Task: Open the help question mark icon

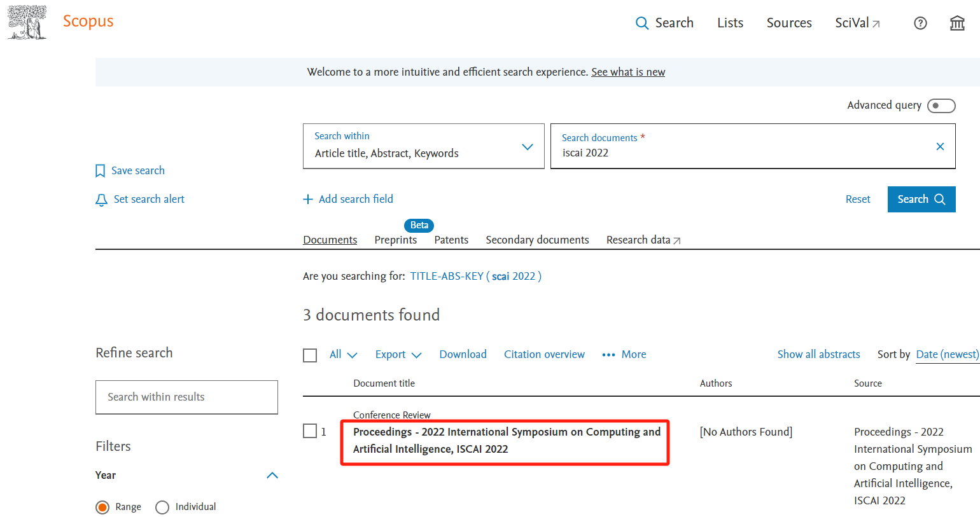Action: (x=920, y=23)
